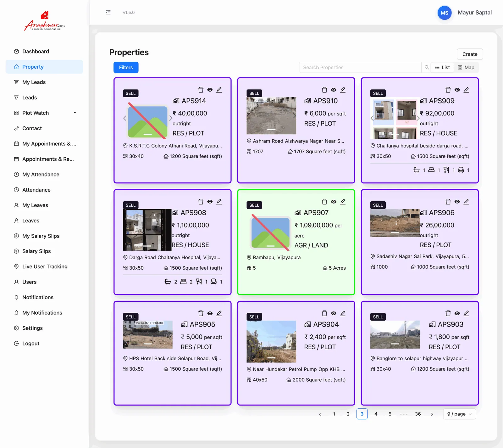
Task: Edit property APS910 with pencil icon
Action: click(x=343, y=90)
